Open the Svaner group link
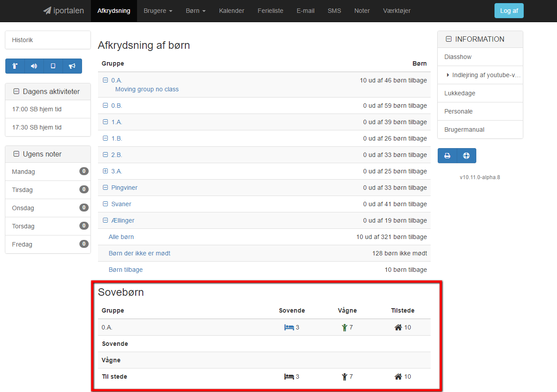 [x=121, y=204]
